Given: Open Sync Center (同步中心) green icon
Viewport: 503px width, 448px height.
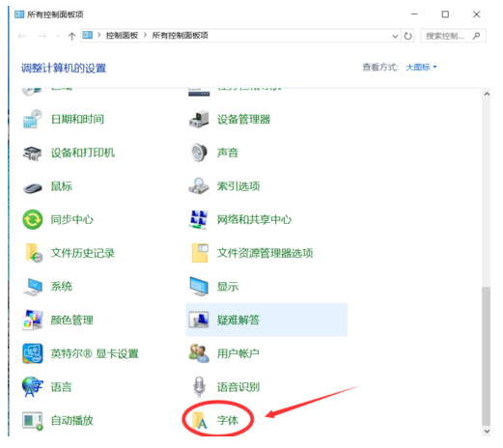Looking at the screenshot, I should (33, 219).
